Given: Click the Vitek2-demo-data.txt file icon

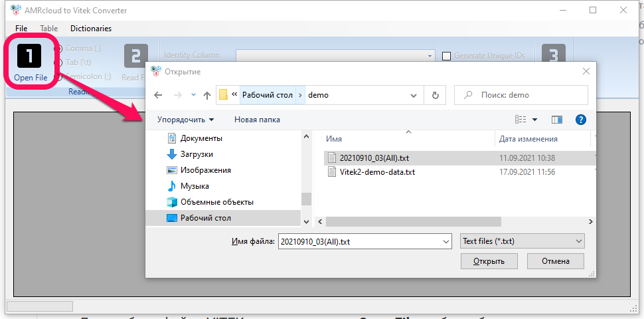Looking at the screenshot, I should [x=331, y=172].
